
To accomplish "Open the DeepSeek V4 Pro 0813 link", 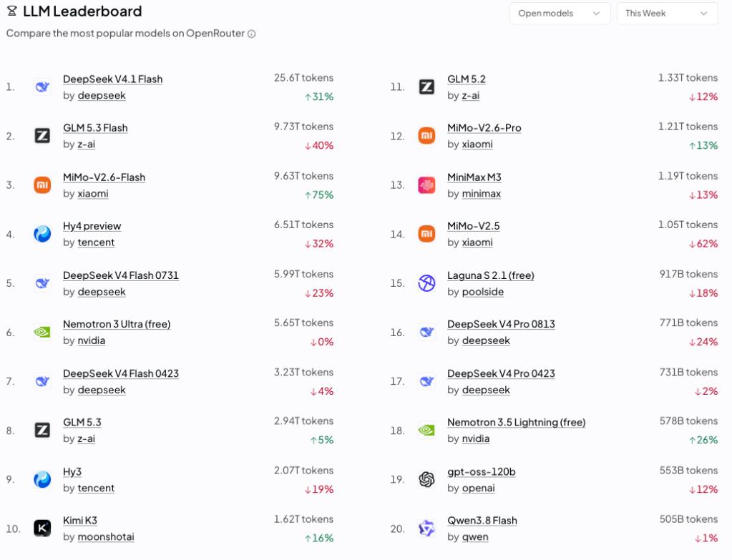I will [501, 324].
